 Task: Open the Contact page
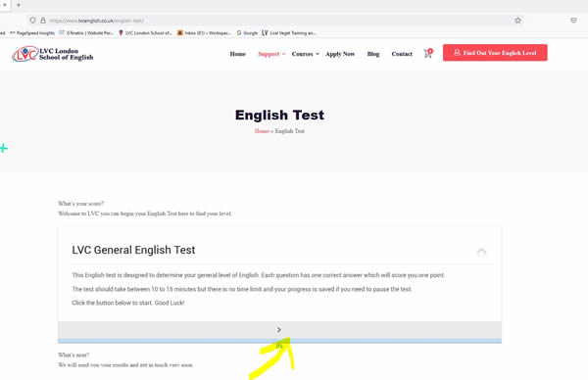point(402,54)
